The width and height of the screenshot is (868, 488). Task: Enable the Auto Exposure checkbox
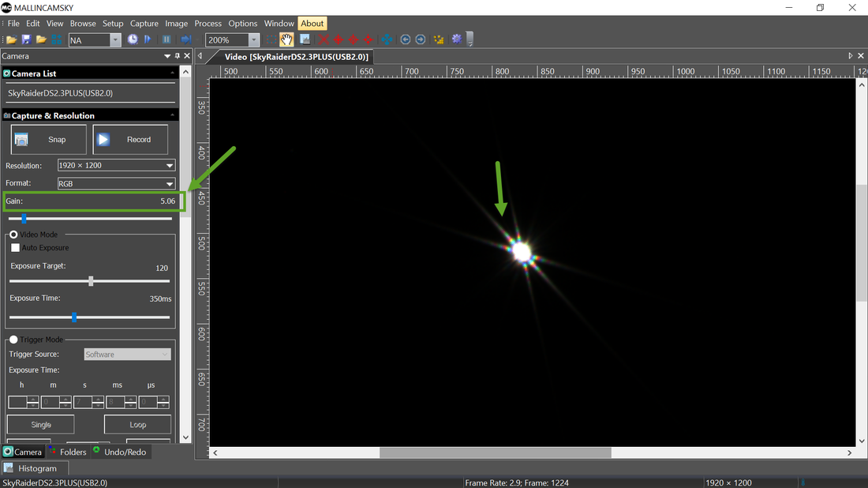[x=16, y=248]
